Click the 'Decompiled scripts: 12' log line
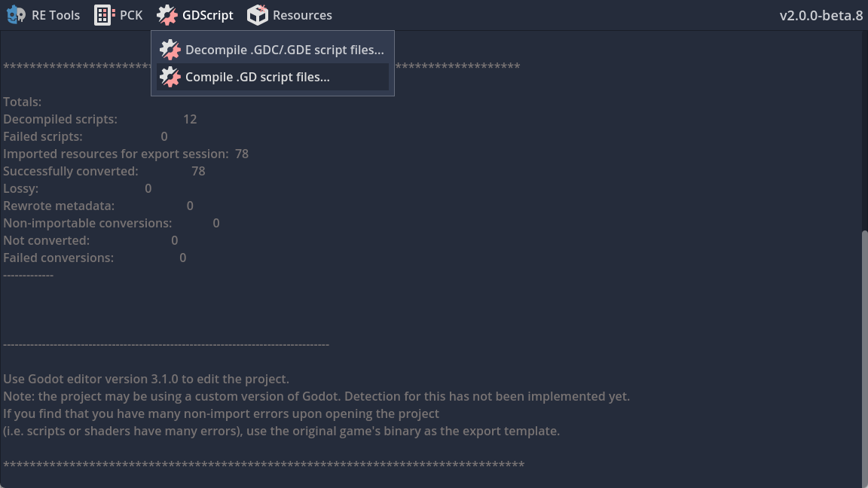The image size is (868, 488). [99, 119]
